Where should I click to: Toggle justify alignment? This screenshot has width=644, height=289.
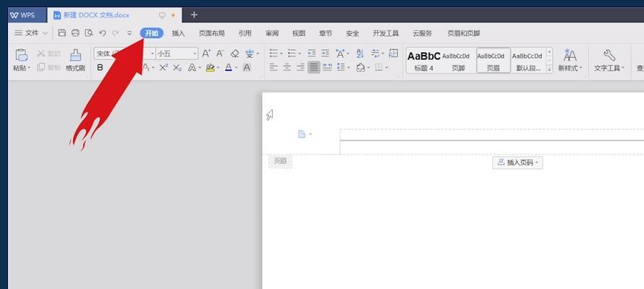point(314,68)
